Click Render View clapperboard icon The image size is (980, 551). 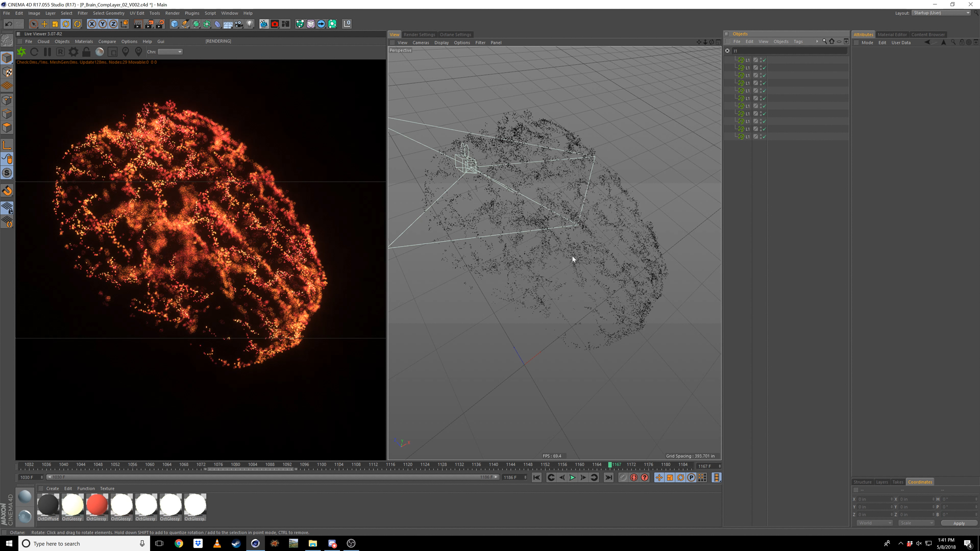point(138,24)
